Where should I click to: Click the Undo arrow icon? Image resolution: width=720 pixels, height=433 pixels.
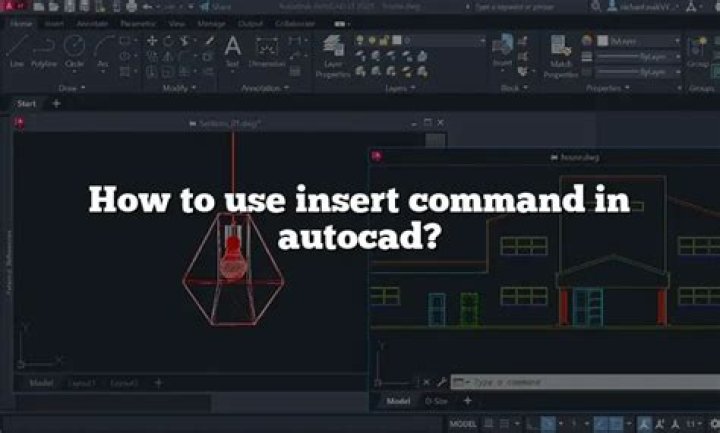point(147,6)
